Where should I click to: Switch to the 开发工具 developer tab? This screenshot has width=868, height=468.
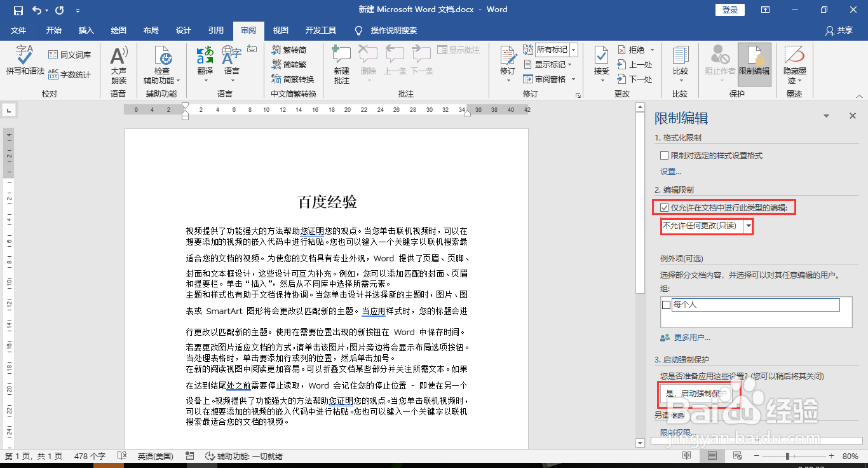click(321, 30)
